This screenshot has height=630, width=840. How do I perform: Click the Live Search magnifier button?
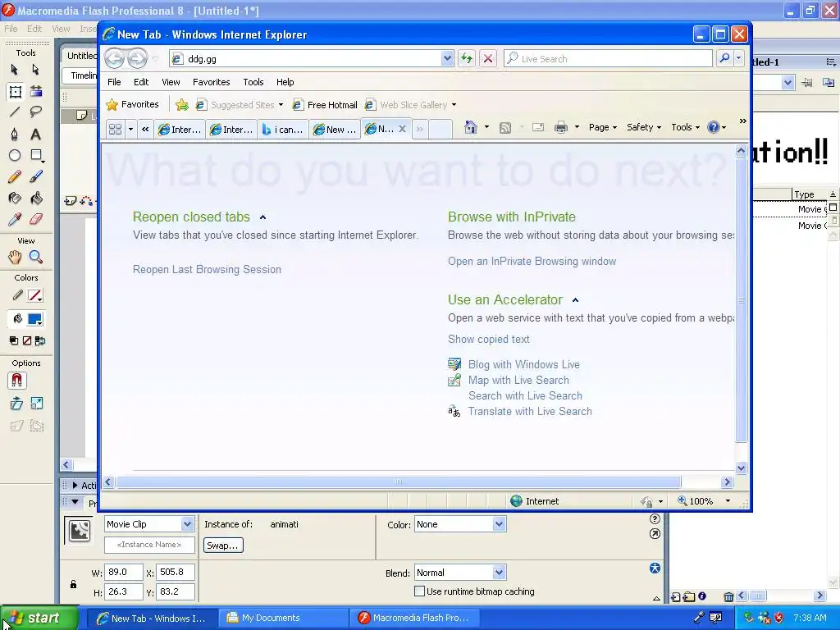coord(724,58)
